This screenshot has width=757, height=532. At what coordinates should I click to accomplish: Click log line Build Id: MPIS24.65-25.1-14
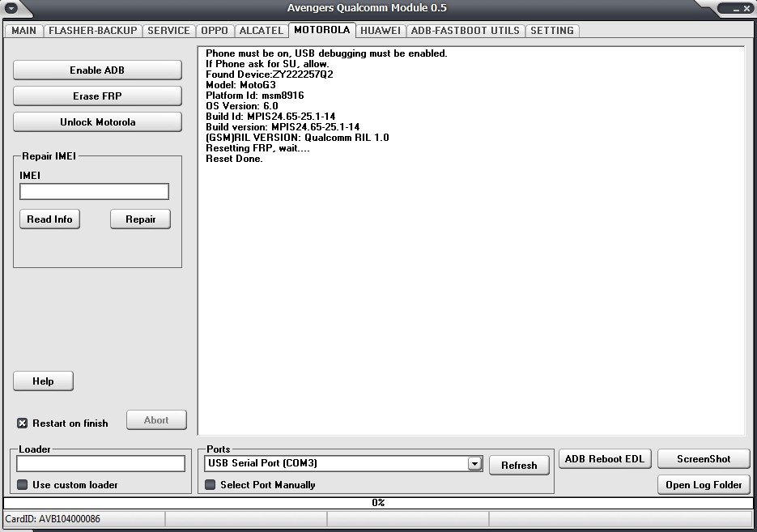tap(270, 117)
